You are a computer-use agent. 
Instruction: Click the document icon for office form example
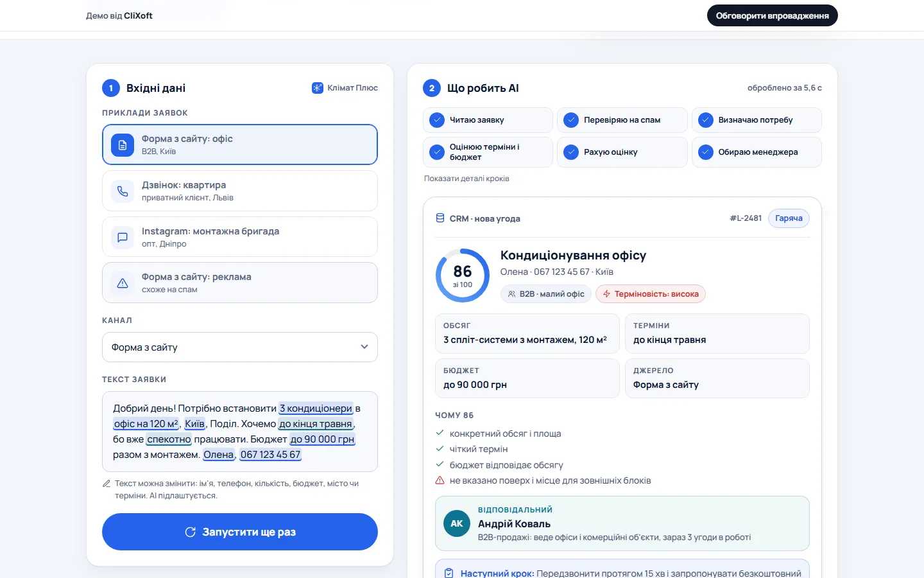(x=123, y=145)
